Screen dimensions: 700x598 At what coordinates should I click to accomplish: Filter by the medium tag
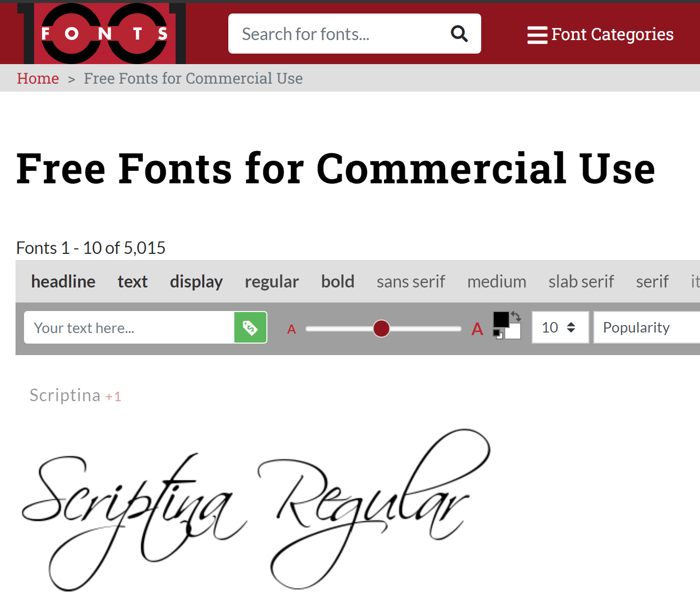[497, 281]
